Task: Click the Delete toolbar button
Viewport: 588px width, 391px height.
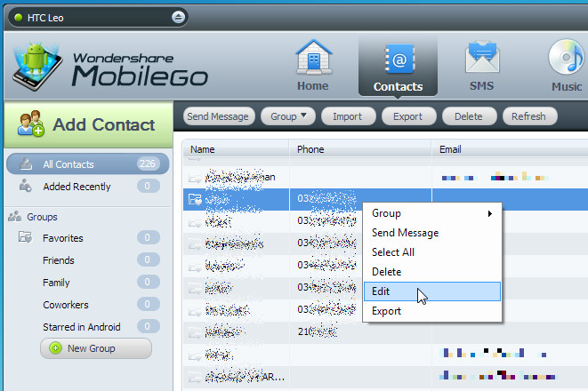Action: tap(469, 116)
